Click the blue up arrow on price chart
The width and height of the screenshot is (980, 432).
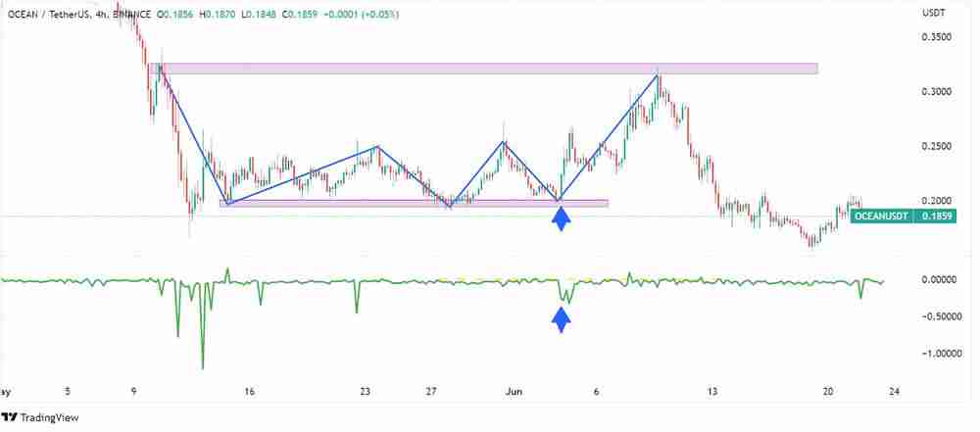pyautogui.click(x=561, y=219)
